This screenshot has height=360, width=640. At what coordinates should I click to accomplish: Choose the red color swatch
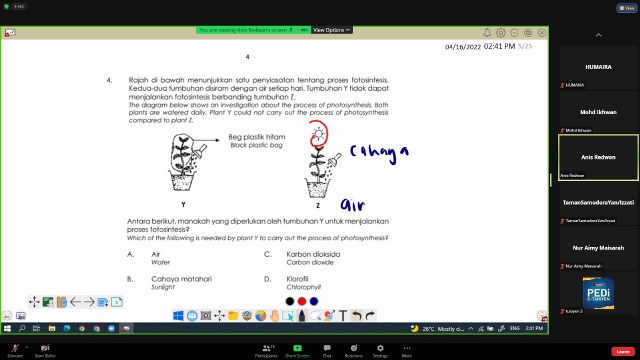(x=302, y=301)
